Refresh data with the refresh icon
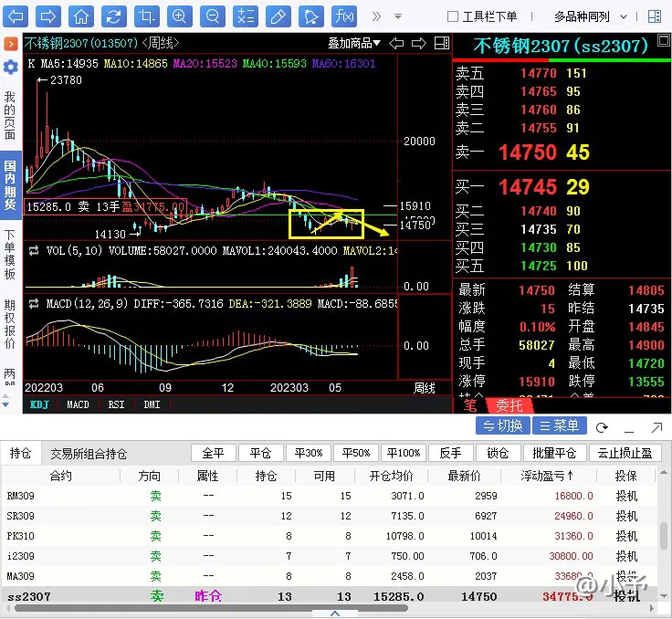The height and width of the screenshot is (619, 672). (x=113, y=16)
